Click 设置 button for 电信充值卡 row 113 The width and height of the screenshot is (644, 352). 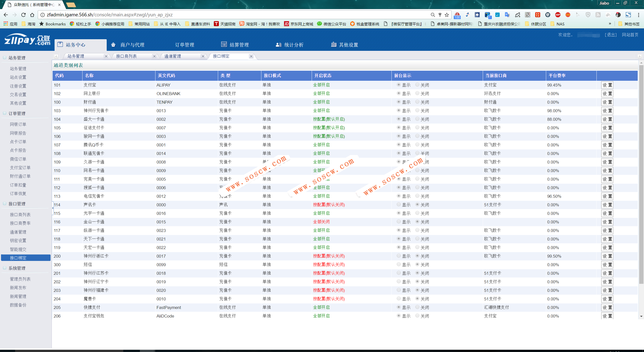607,196
